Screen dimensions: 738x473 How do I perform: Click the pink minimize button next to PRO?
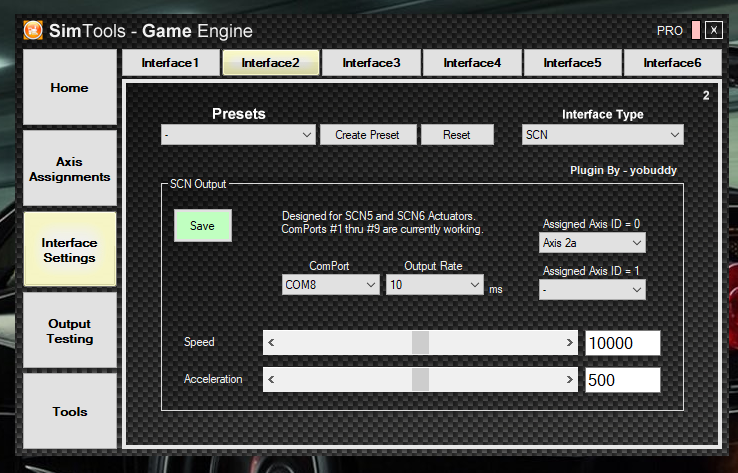(696, 30)
